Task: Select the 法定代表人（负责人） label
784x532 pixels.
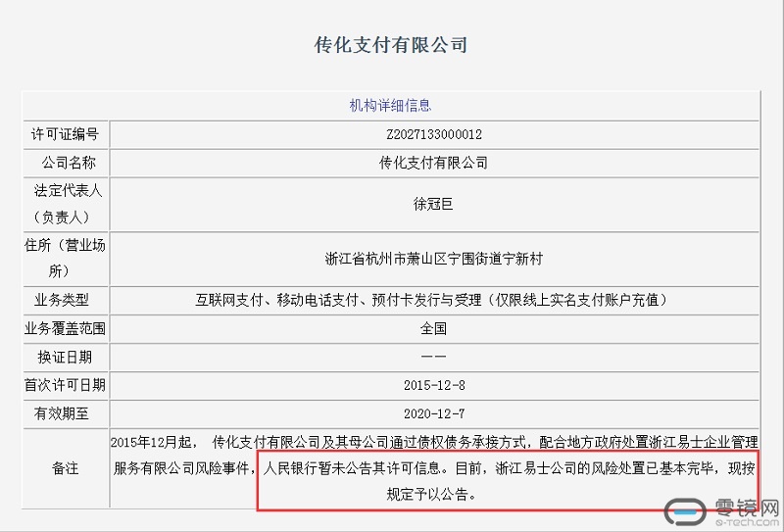Action: click(x=66, y=204)
